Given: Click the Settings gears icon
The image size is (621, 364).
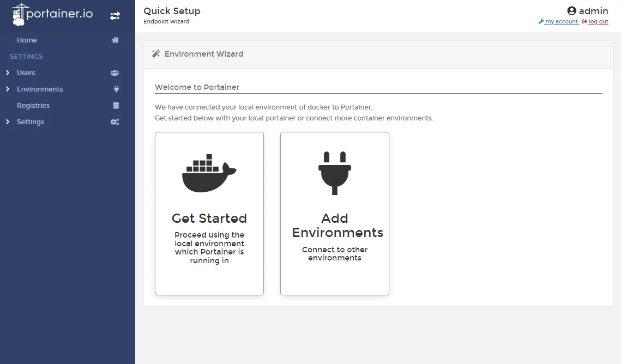Looking at the screenshot, I should [x=115, y=122].
